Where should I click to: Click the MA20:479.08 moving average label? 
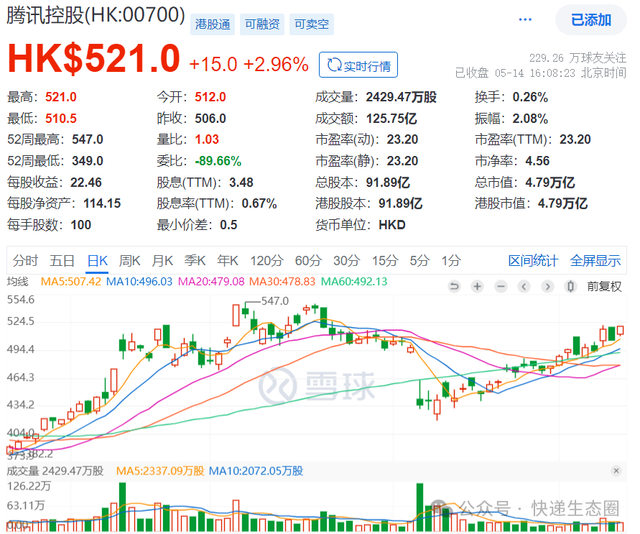pyautogui.click(x=211, y=282)
